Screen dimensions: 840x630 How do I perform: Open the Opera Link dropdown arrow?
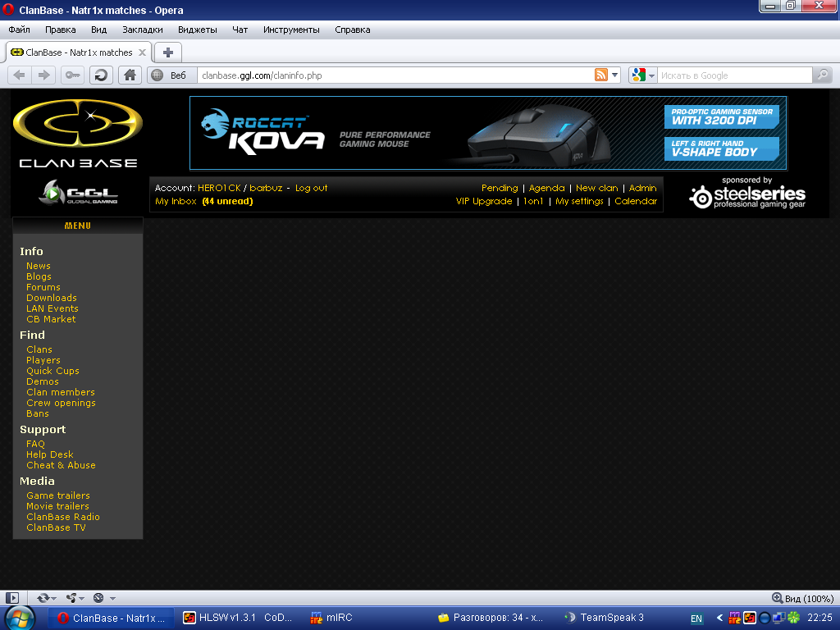(53, 598)
